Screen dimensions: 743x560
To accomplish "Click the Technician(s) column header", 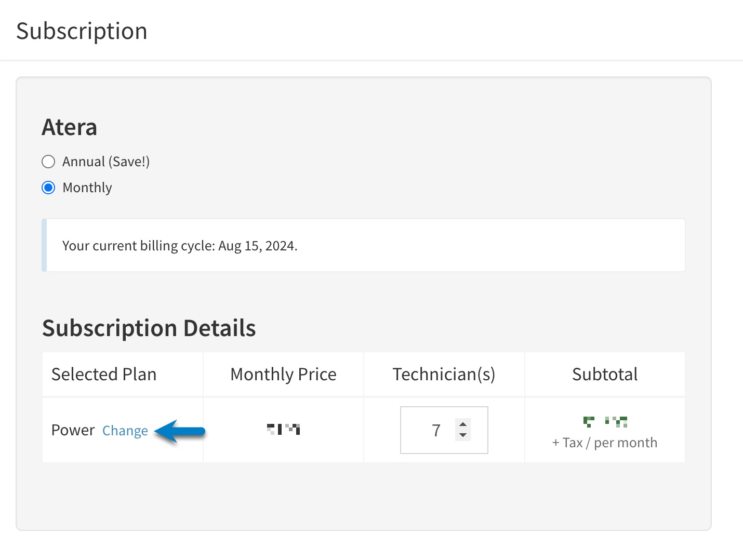I will coord(444,374).
